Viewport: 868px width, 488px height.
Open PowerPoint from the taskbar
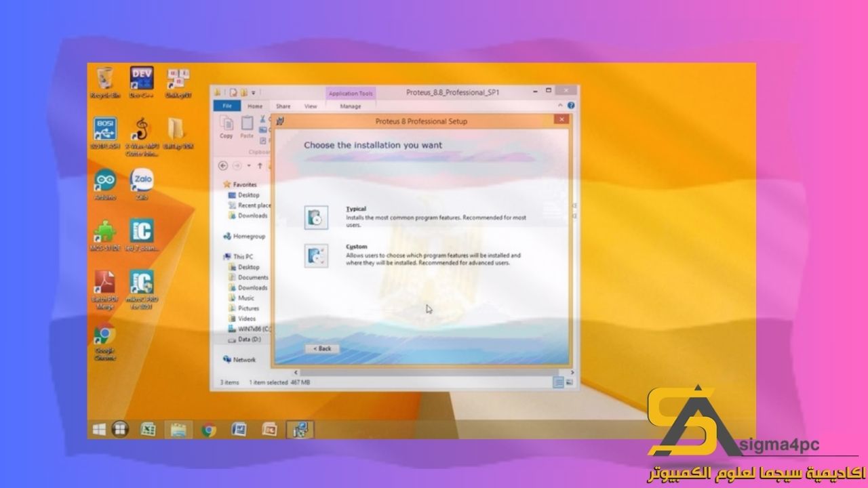(269, 429)
